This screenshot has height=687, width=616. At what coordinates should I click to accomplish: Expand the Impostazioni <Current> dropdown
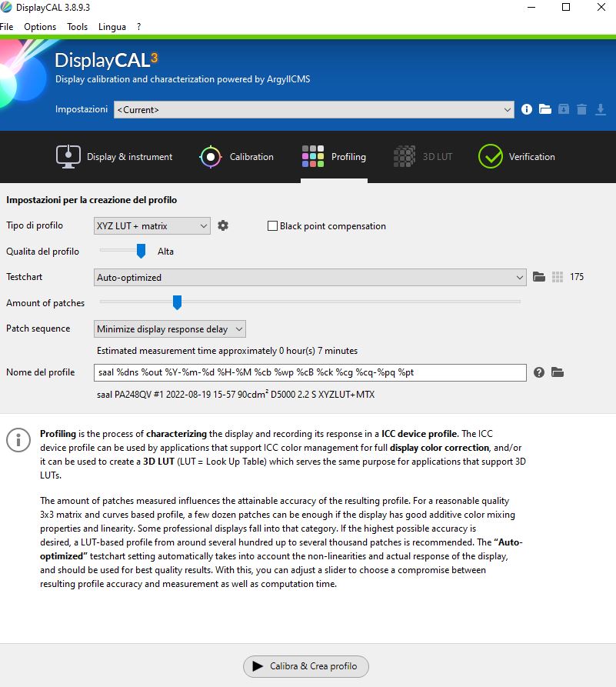pyautogui.click(x=314, y=109)
